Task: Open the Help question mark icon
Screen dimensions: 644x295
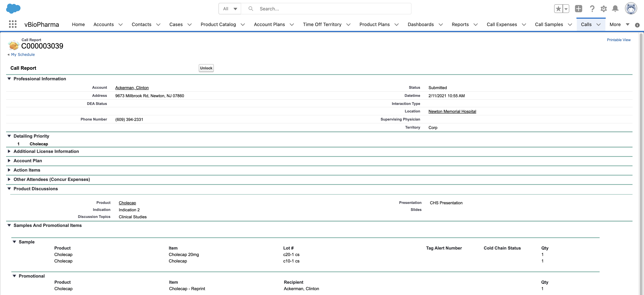Action: point(592,9)
